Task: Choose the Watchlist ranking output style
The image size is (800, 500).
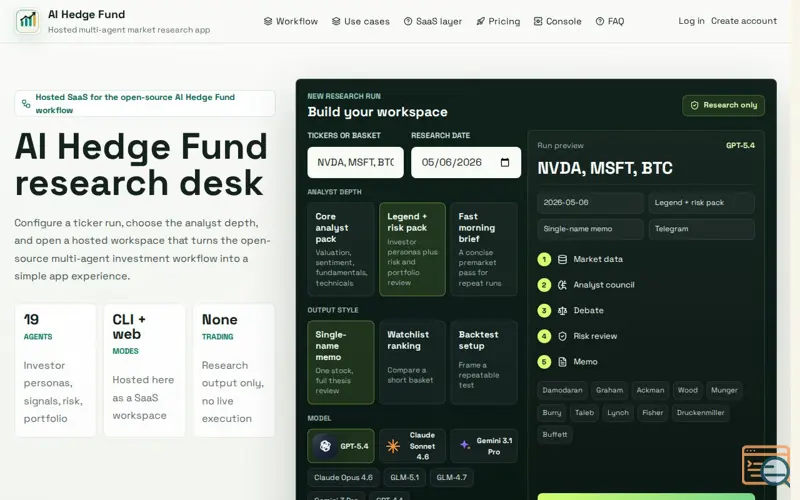Action: (x=412, y=362)
